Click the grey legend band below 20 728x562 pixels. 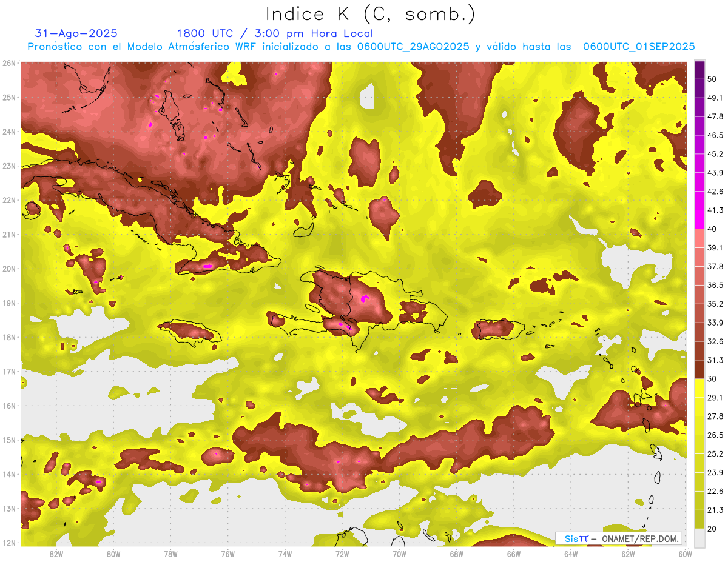pyautogui.click(x=699, y=538)
